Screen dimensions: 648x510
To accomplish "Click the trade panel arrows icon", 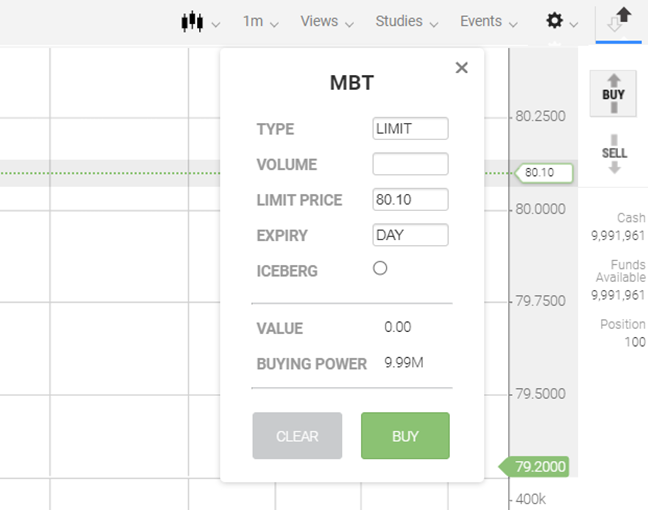I will coord(620,21).
